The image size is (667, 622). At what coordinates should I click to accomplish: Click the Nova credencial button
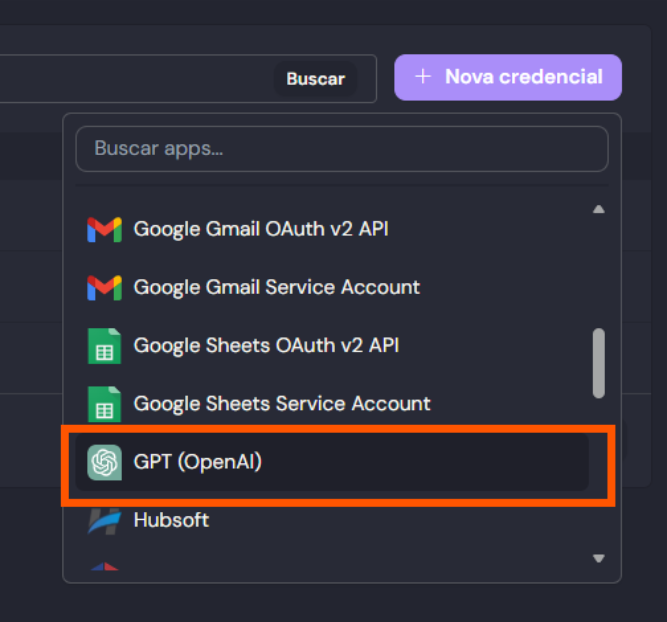pyautogui.click(x=508, y=77)
